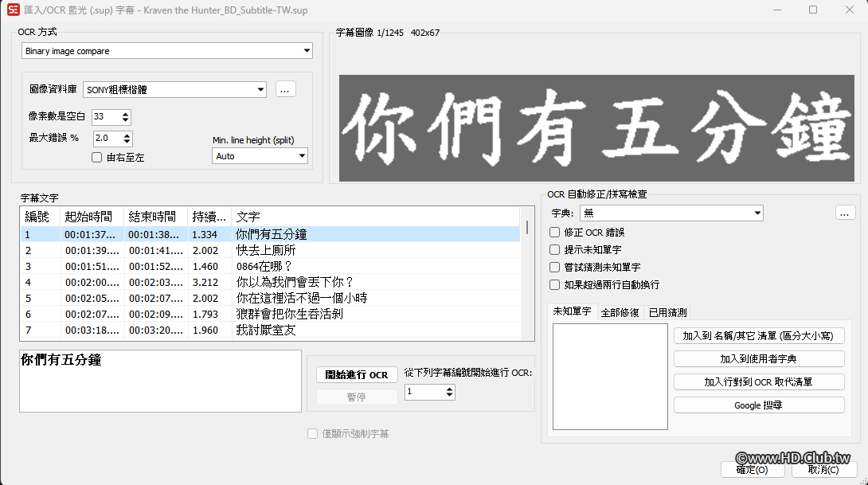
Task: Switch to the 已用猜測 tab
Action: coord(668,313)
